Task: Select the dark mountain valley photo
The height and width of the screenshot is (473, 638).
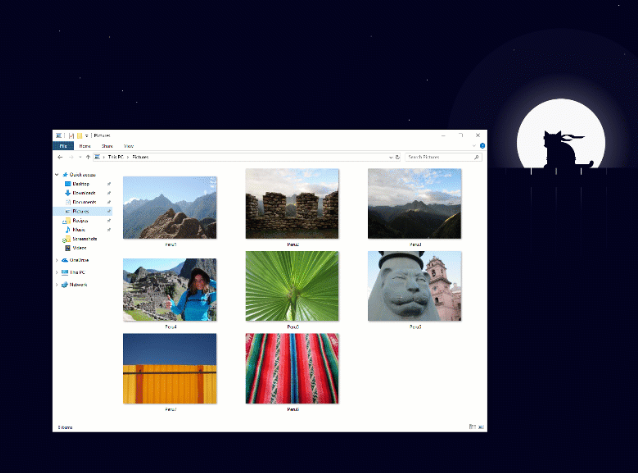Action: click(x=415, y=204)
